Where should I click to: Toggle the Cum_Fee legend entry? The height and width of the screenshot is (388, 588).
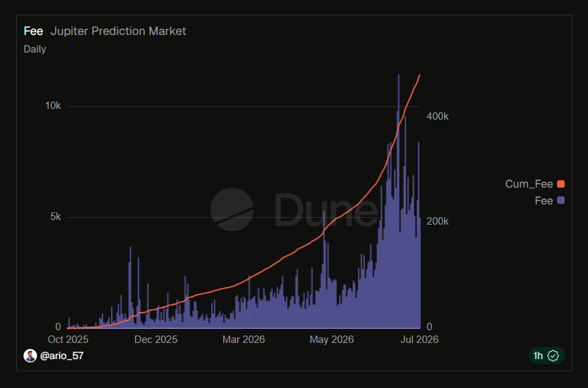click(535, 184)
